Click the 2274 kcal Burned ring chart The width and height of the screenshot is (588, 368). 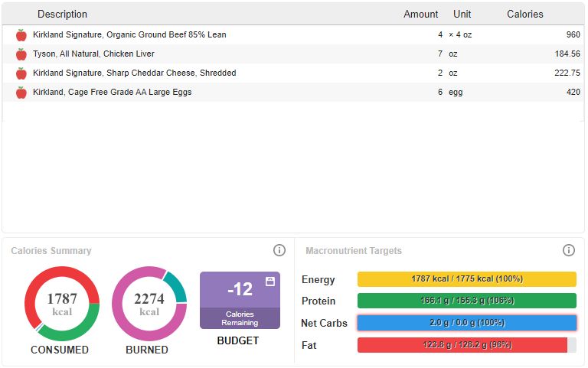(149, 304)
